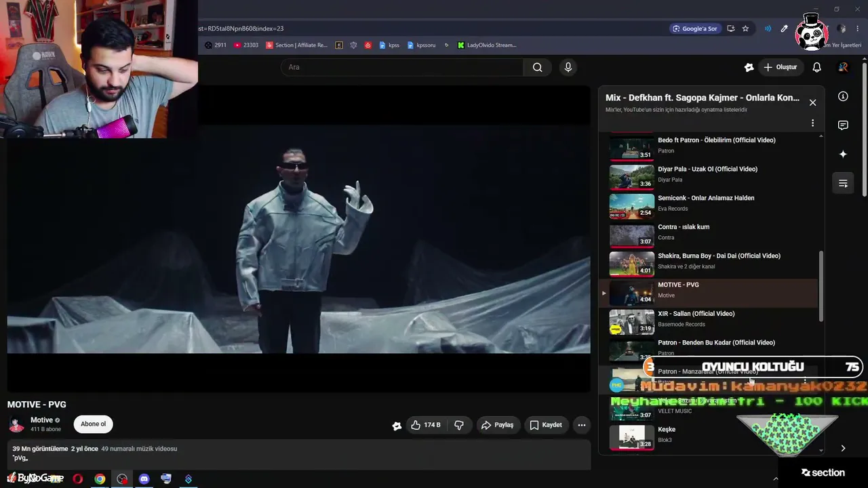
Task: Open the Motive channel name link
Action: [41, 420]
